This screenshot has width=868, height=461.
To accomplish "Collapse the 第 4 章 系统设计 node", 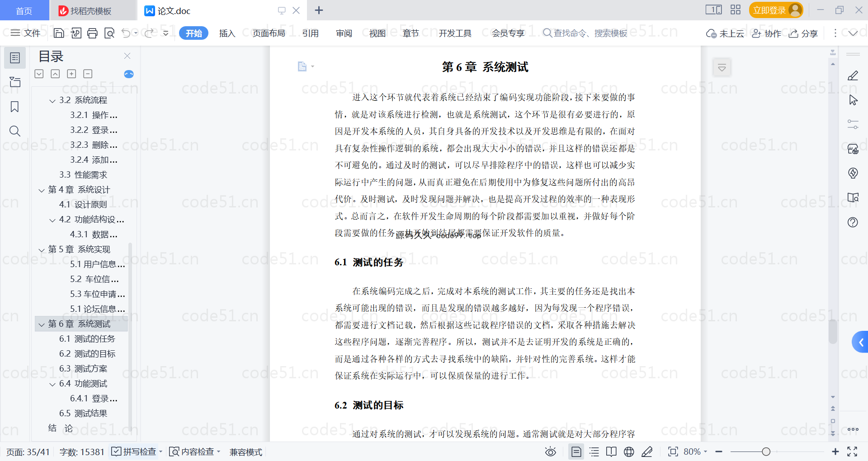I will pyautogui.click(x=42, y=190).
